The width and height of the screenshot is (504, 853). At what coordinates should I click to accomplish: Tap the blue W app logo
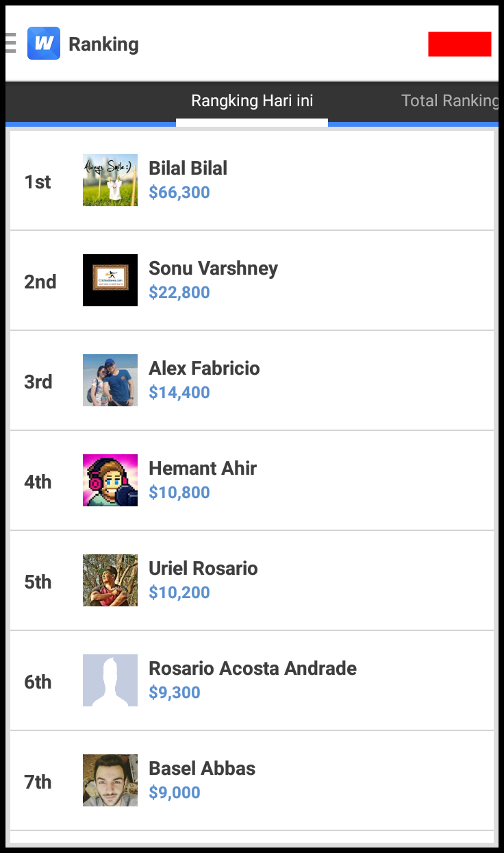coord(44,43)
